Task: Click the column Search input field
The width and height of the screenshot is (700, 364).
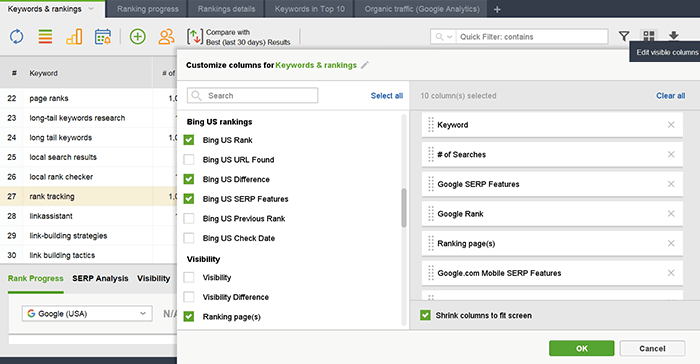Action: point(253,96)
